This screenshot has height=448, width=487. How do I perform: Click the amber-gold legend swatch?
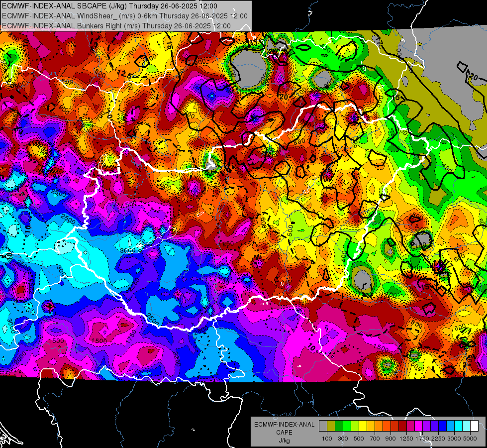[x=371, y=426]
